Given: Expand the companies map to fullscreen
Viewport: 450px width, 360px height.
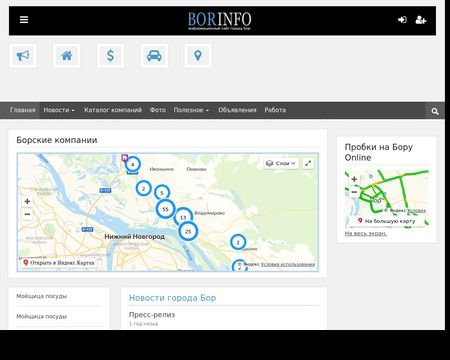Looking at the screenshot, I should [308, 163].
